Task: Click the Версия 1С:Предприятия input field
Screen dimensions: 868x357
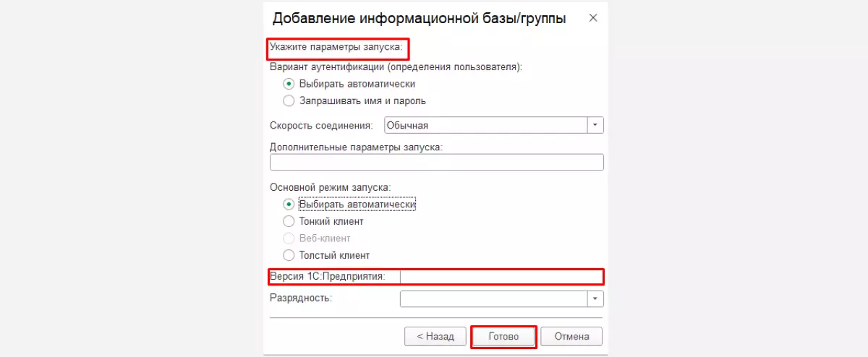Action: [x=501, y=277]
